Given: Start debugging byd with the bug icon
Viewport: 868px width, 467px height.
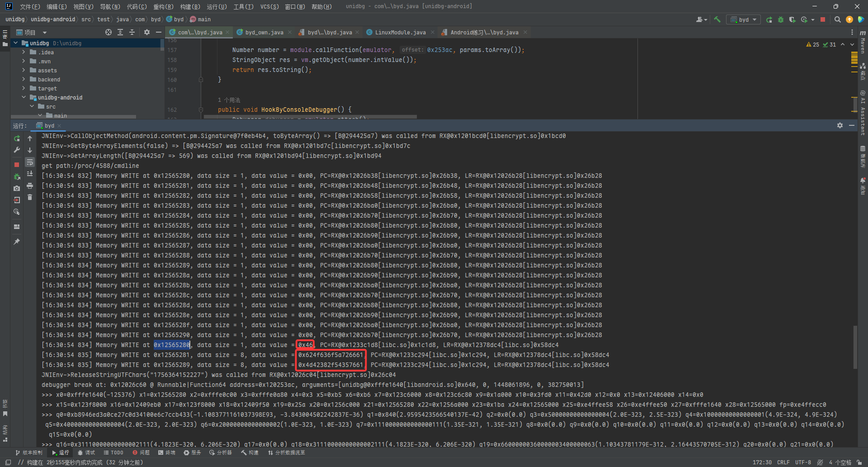Looking at the screenshot, I should [x=781, y=19].
